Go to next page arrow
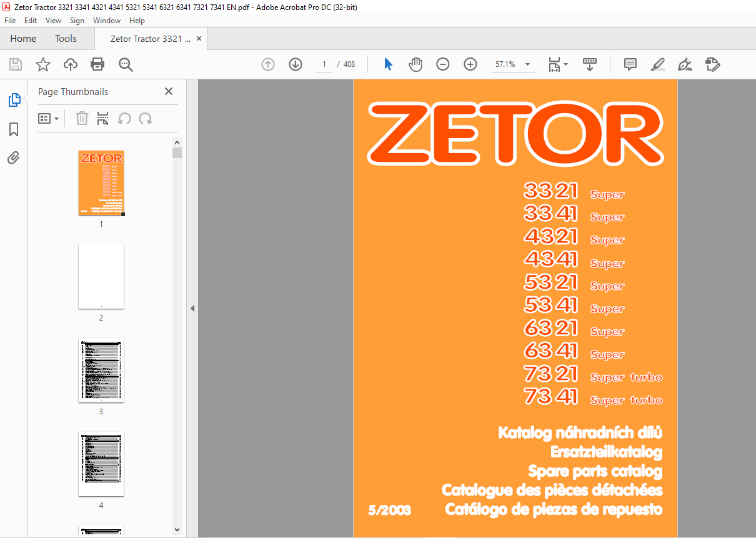 pos(296,64)
